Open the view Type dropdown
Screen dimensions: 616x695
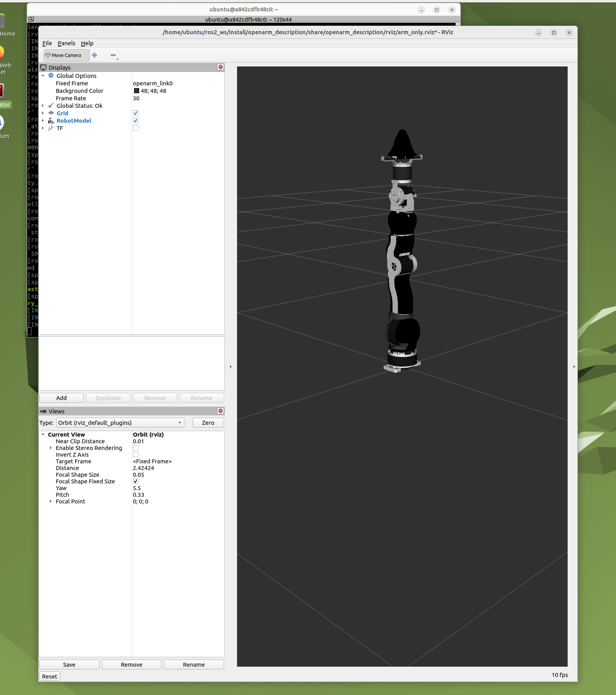click(x=120, y=423)
